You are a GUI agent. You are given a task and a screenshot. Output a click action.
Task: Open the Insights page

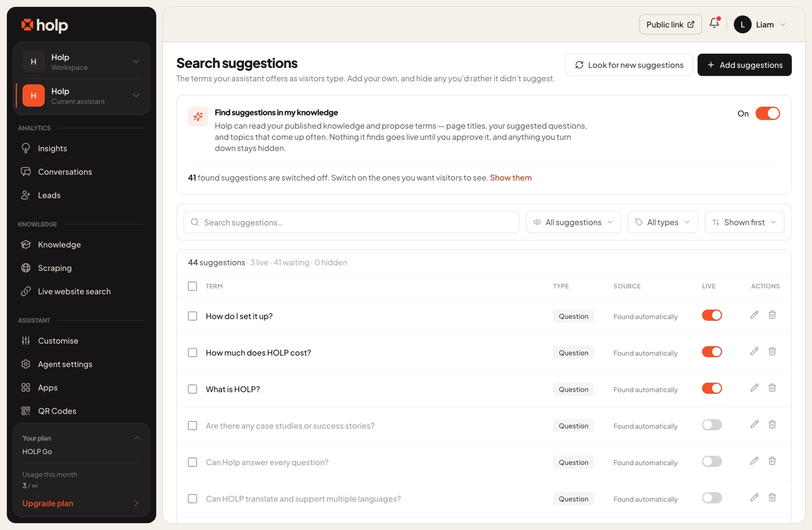tap(81, 148)
